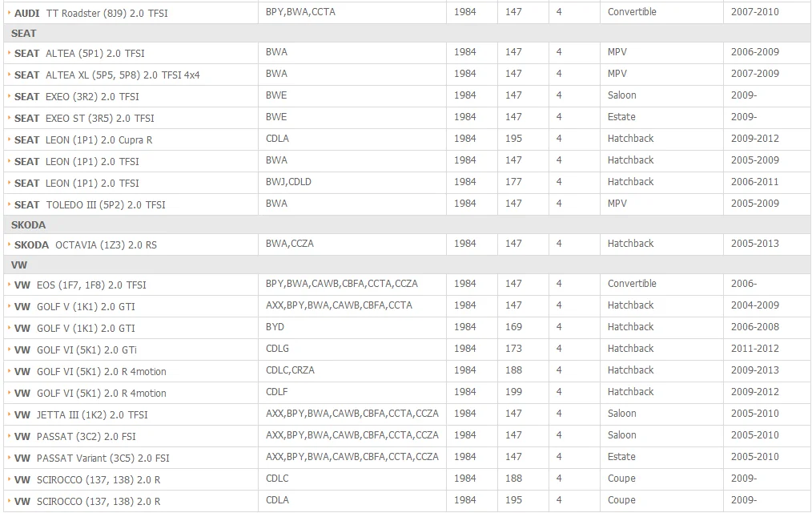Expand arrow beside SEAT EXEO ST (3R5)
The image size is (812, 513).
coord(10,118)
